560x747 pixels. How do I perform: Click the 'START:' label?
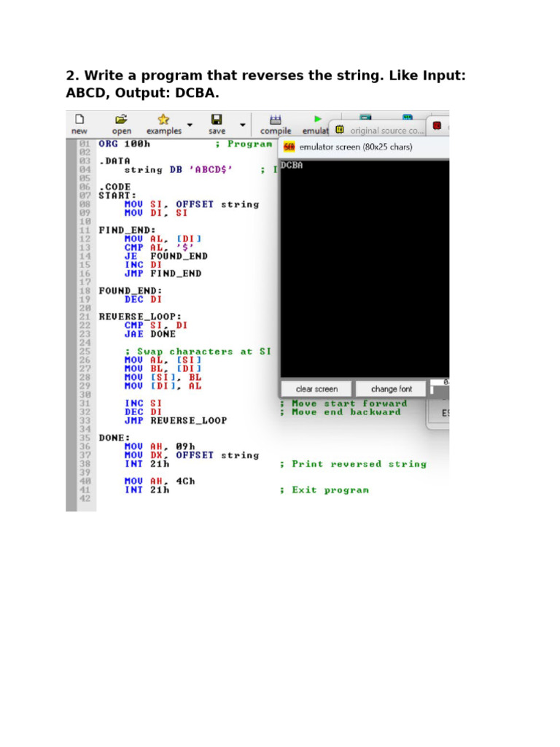point(117,196)
